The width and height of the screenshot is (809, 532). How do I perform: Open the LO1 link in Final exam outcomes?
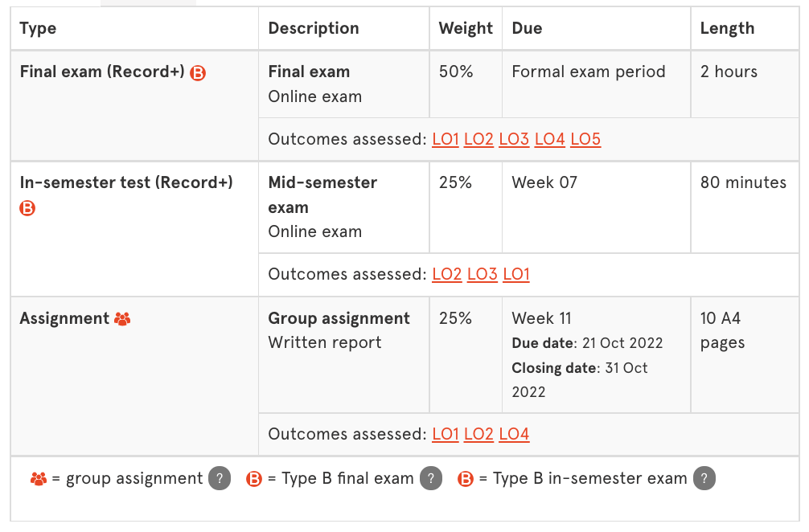pos(446,138)
